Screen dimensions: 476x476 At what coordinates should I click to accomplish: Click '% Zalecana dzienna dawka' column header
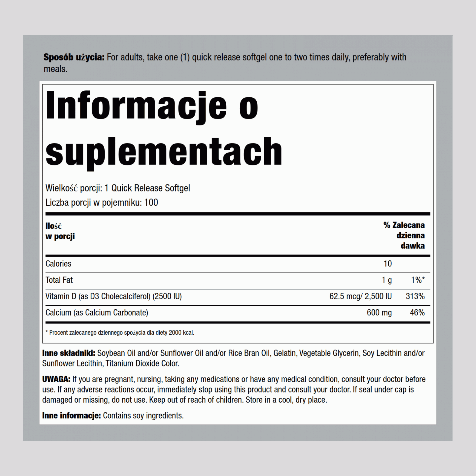coord(404,235)
